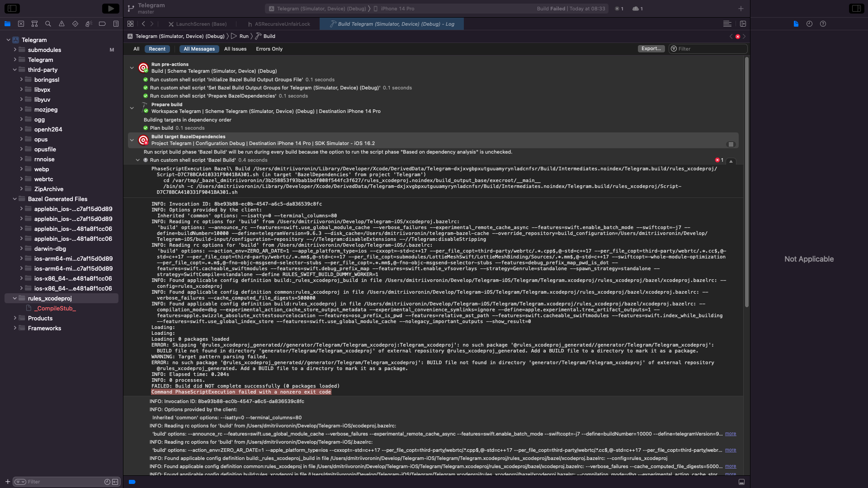Switch log scope to All
Image resolution: width=868 pixels, height=488 pixels.
(x=136, y=49)
